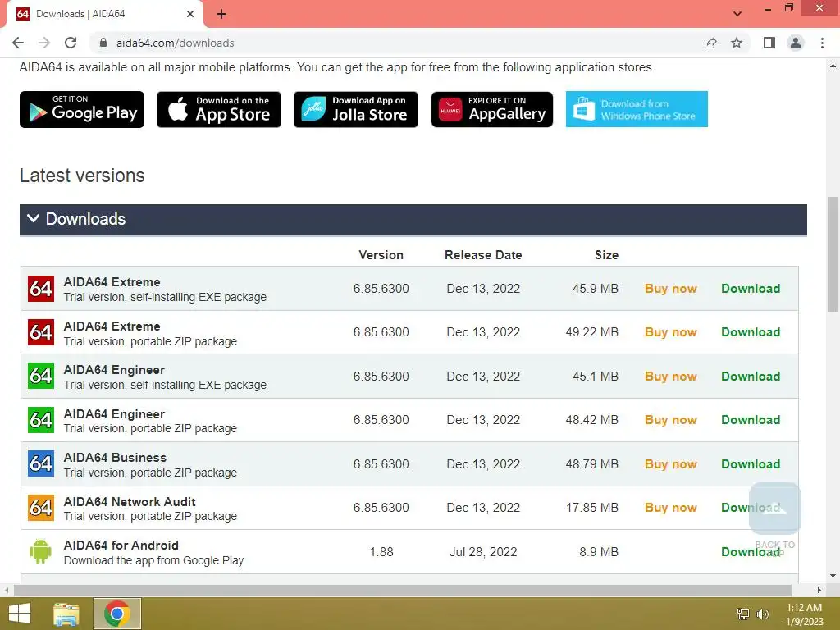Click the vertical page scrollbar thumb
Viewport: 840px width, 630px height.
833,254
